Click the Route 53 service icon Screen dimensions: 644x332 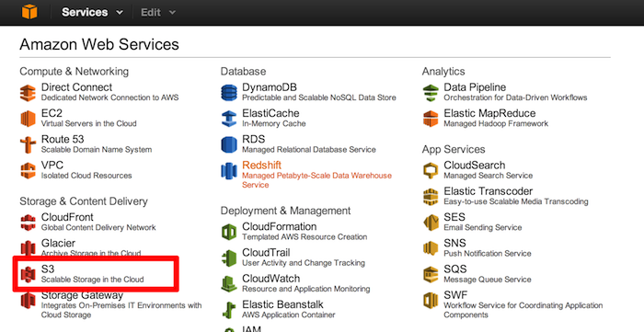tap(28, 144)
